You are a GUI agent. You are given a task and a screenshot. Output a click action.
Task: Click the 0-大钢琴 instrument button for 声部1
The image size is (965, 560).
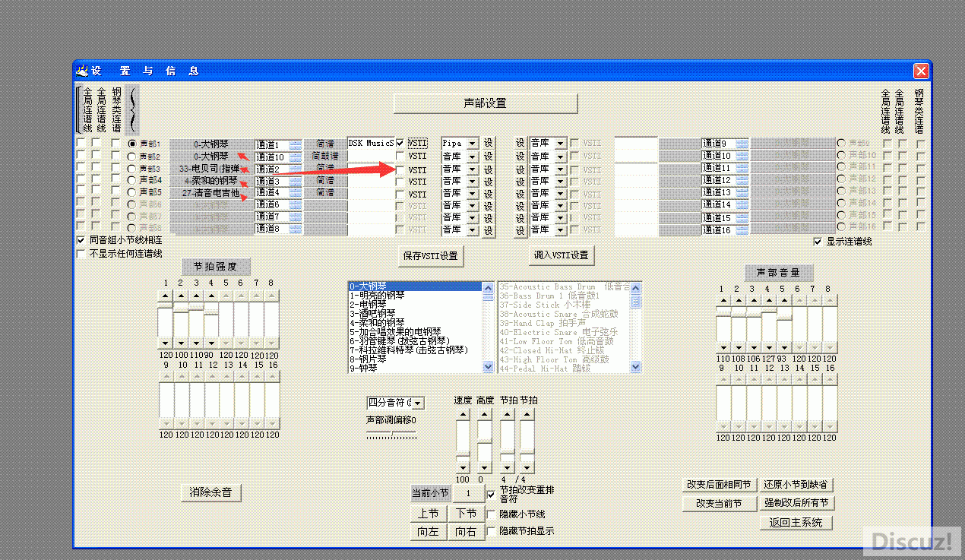(211, 144)
